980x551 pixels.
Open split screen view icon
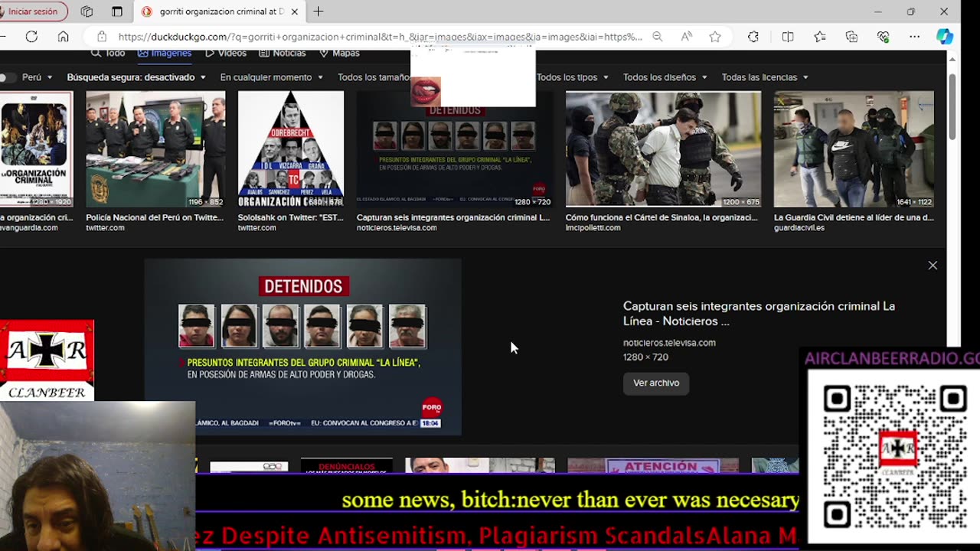coord(788,37)
